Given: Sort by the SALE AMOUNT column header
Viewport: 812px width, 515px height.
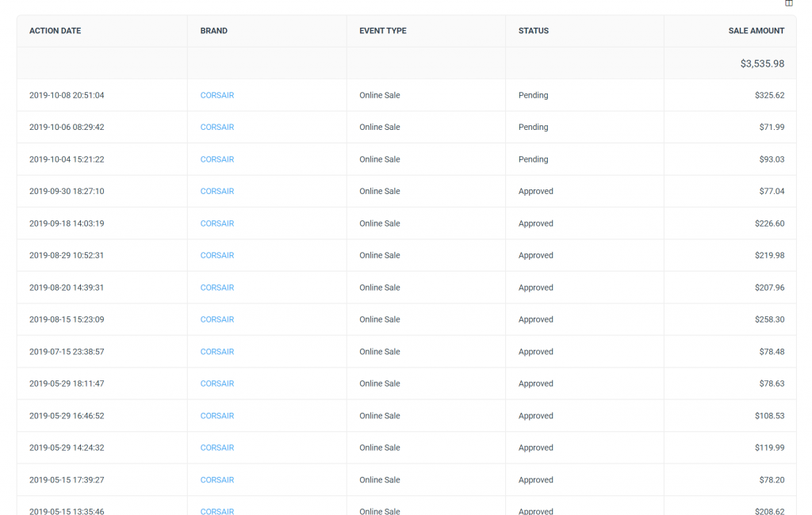Looking at the screenshot, I should [756, 31].
